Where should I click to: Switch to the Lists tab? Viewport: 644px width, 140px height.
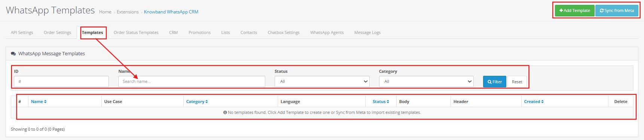[x=225, y=32]
